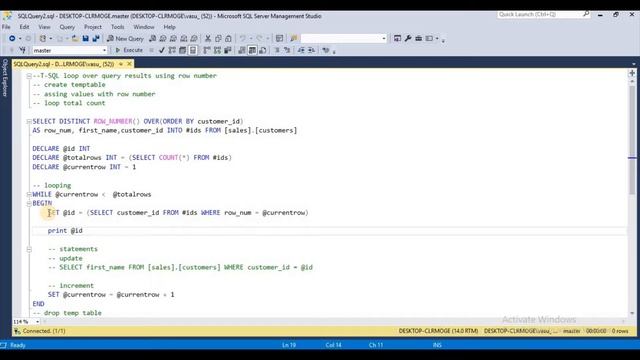Collapse the WHILE @currentrow outline

point(29,194)
